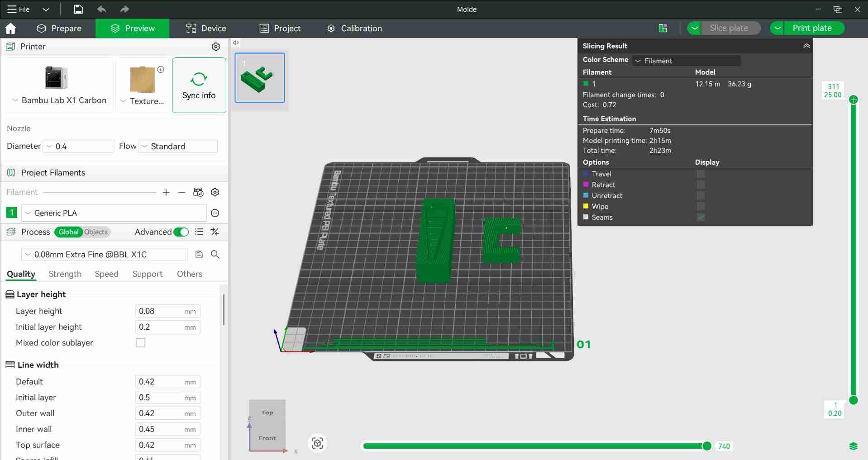Open the Support settings tab

click(x=148, y=274)
